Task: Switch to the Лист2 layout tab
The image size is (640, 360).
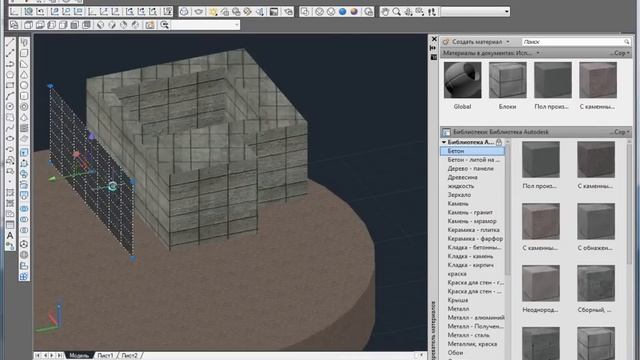Action: 129,356
